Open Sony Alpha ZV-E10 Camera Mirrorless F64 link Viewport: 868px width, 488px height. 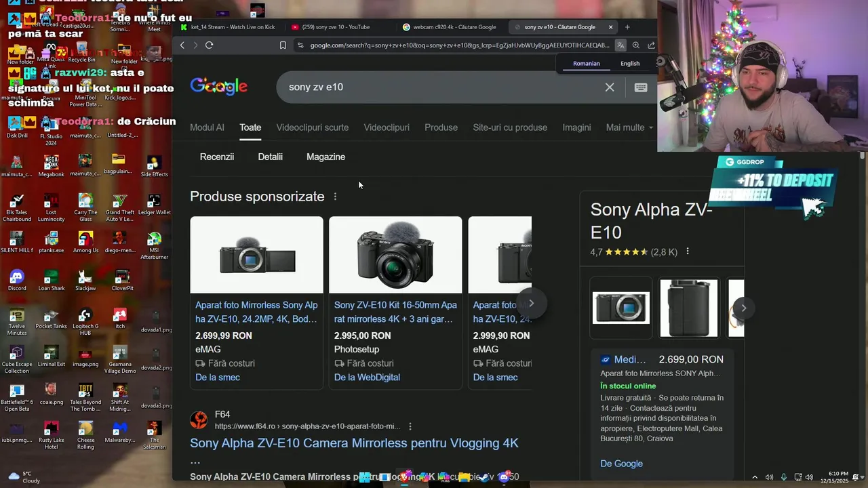click(354, 443)
